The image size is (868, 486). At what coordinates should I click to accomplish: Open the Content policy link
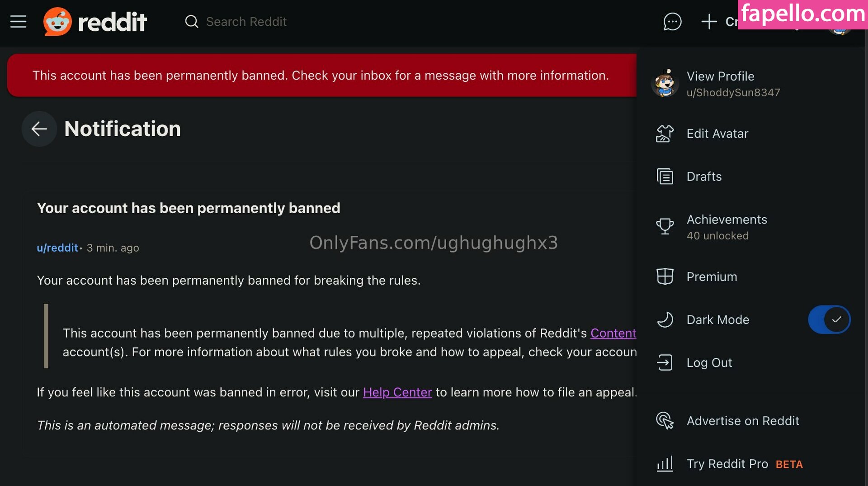[613, 333]
